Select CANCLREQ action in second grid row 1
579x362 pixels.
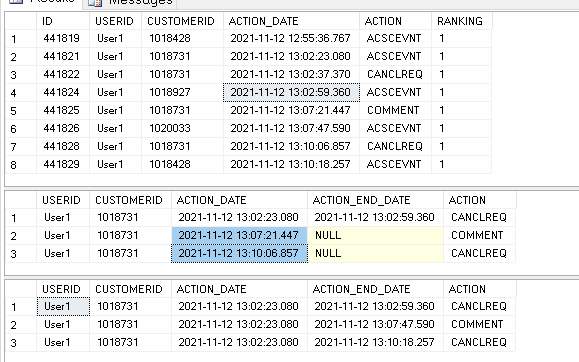click(479, 218)
